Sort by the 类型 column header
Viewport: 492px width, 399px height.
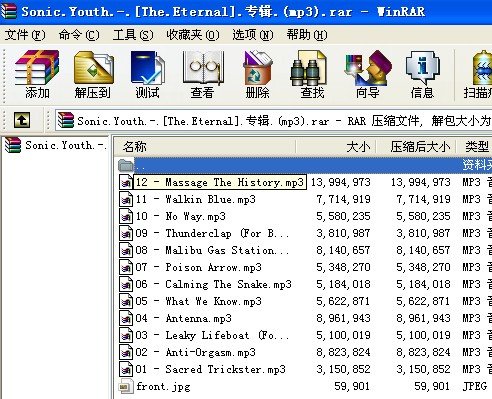[x=474, y=146]
